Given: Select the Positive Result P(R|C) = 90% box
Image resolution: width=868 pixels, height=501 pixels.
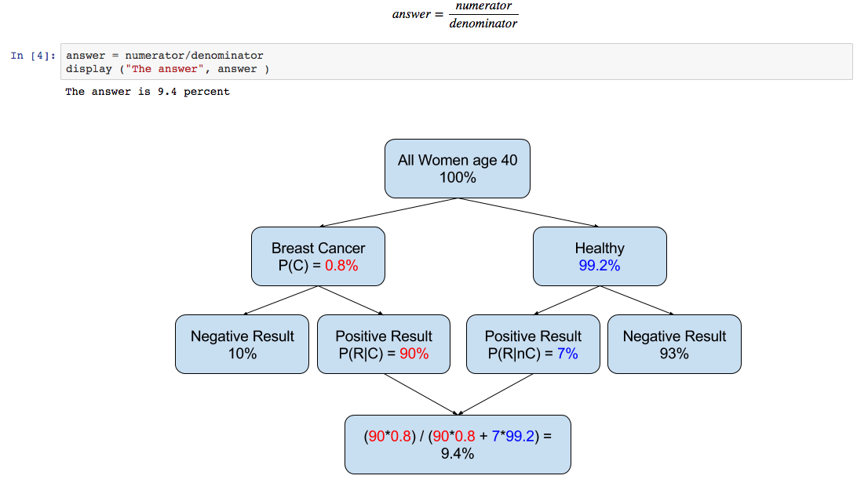Looking at the screenshot, I should point(384,344).
